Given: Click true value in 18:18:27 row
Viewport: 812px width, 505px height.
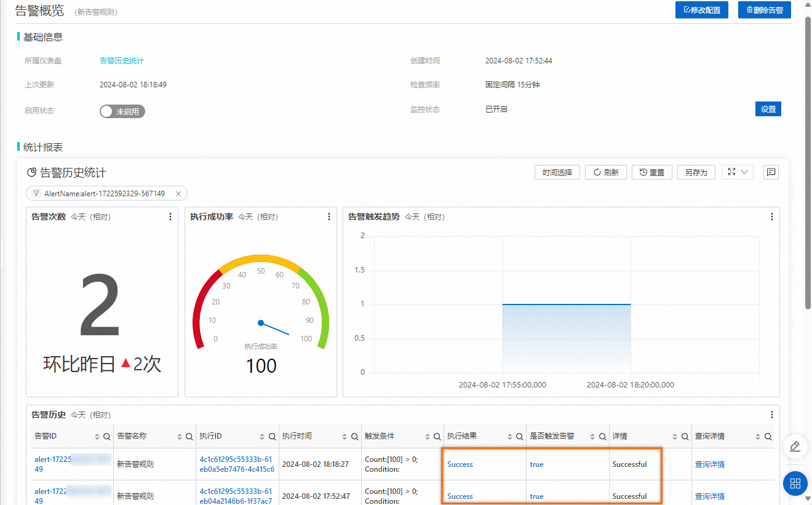Looking at the screenshot, I should click(536, 464).
